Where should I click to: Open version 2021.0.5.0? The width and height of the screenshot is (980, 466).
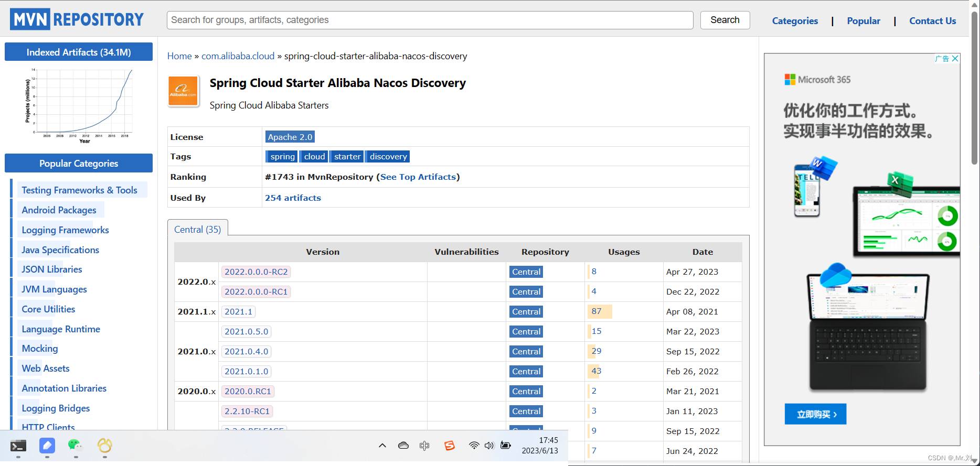click(x=247, y=331)
